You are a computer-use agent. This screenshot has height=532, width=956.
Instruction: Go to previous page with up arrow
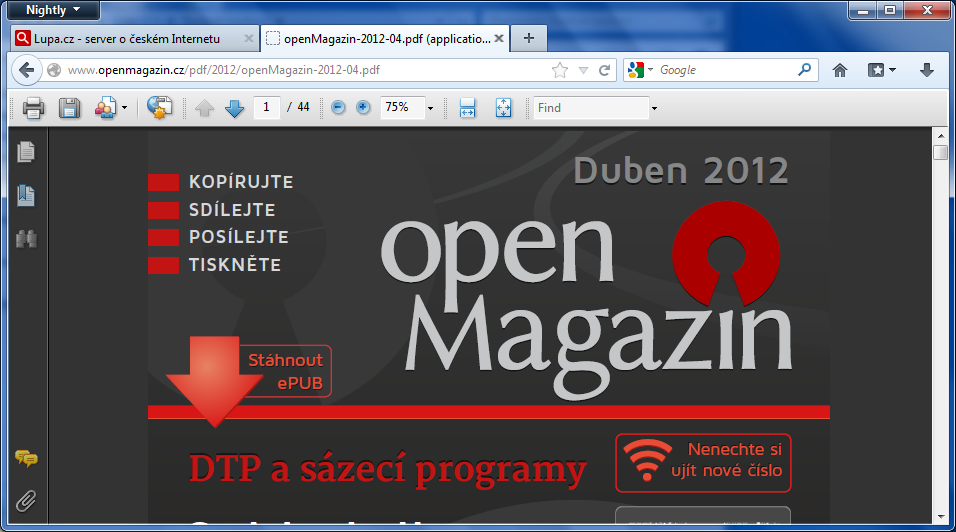click(204, 108)
